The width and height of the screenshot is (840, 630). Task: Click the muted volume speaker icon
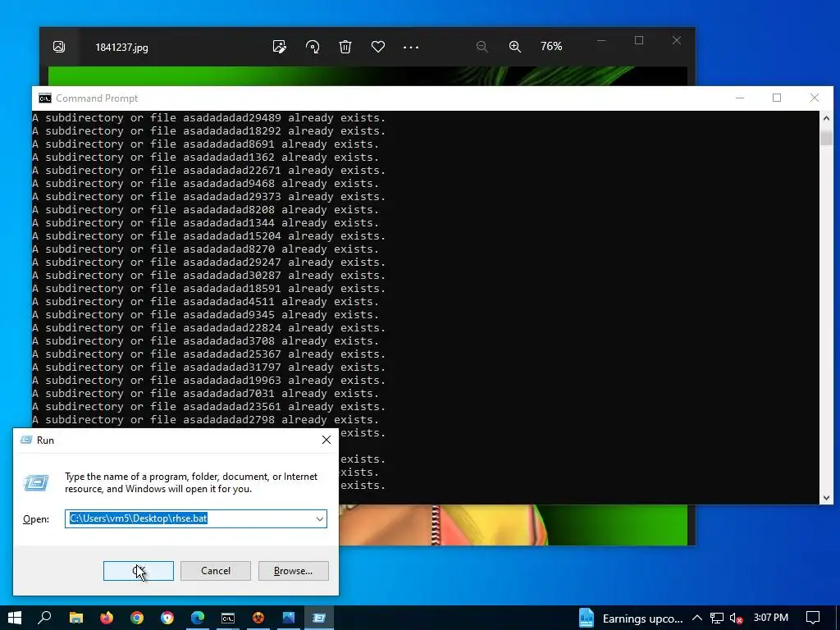(x=737, y=619)
